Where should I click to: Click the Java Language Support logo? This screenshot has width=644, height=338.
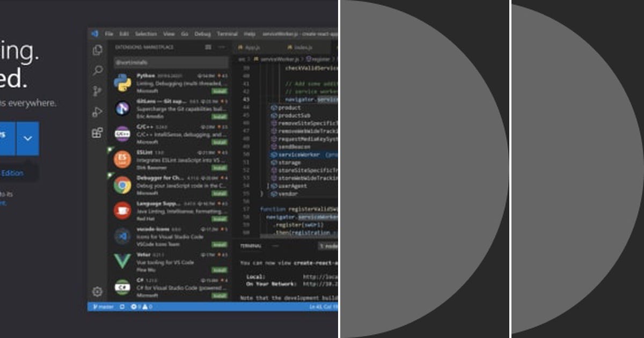122,210
